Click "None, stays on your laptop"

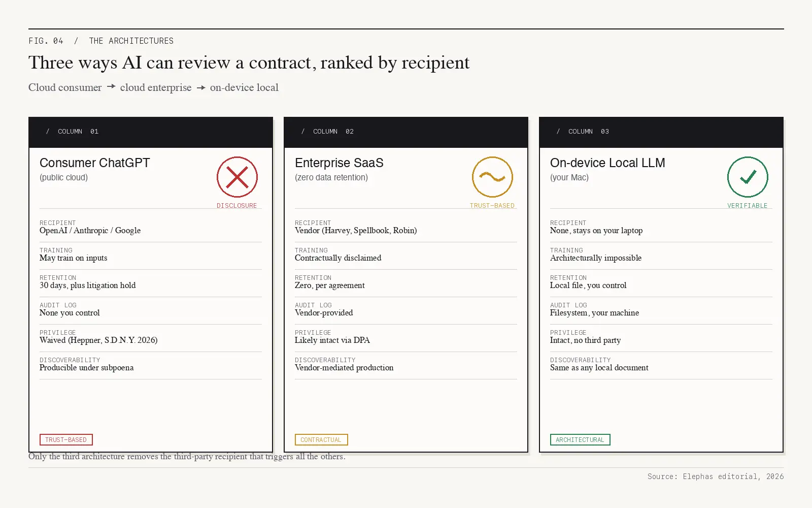click(x=596, y=231)
